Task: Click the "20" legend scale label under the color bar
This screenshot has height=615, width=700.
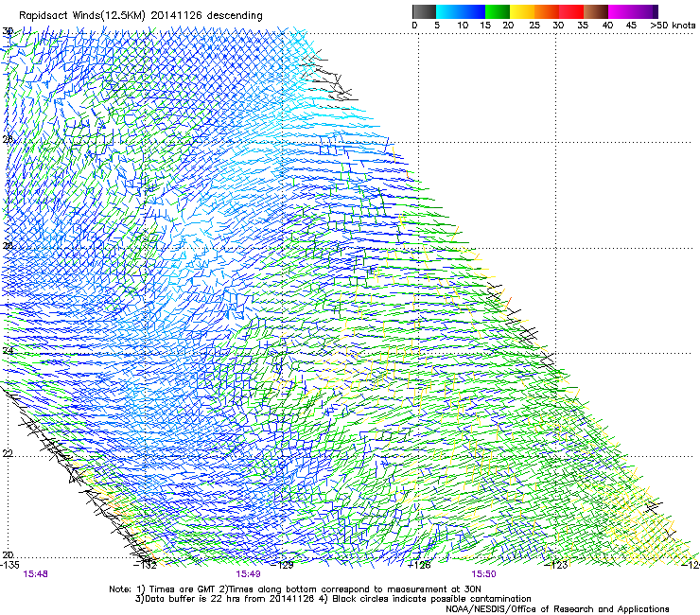Action: tap(508, 26)
